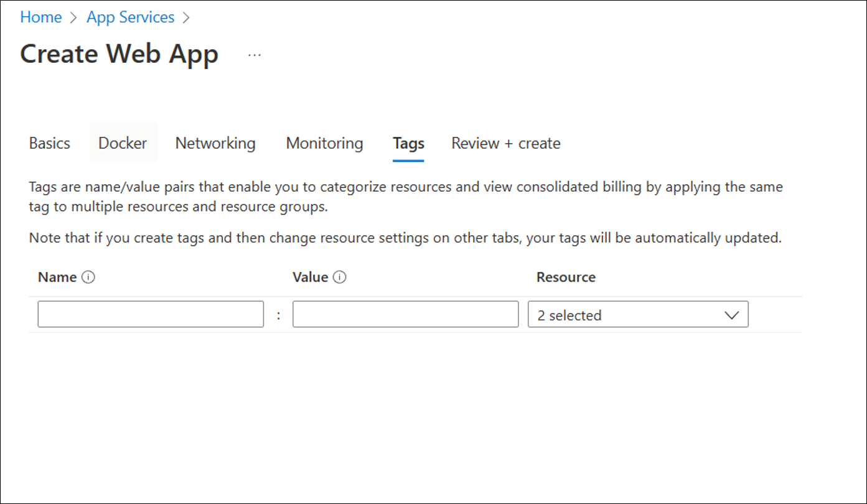Open the ellipsis menu beside Create Web App
867x504 pixels.
255,55
